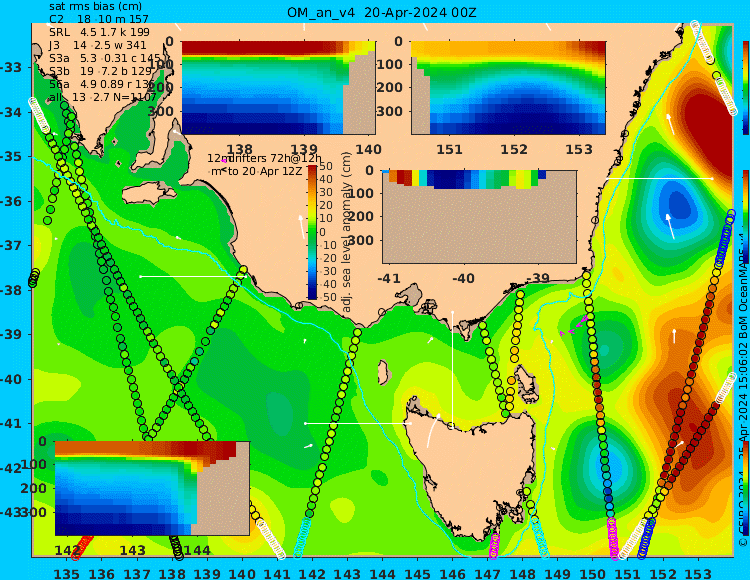750x580 pixels.
Task: Open the depth section inset spanning 138–140°E
Action: tap(278, 88)
